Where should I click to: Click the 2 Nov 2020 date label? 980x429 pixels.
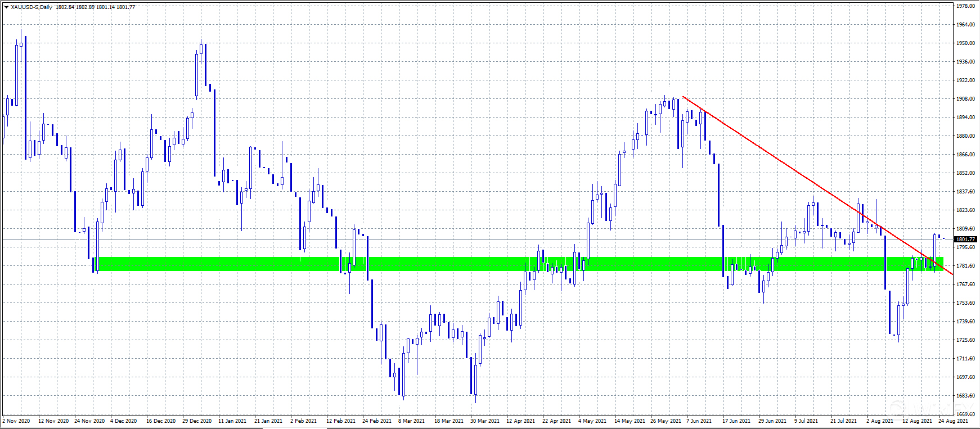[17, 421]
